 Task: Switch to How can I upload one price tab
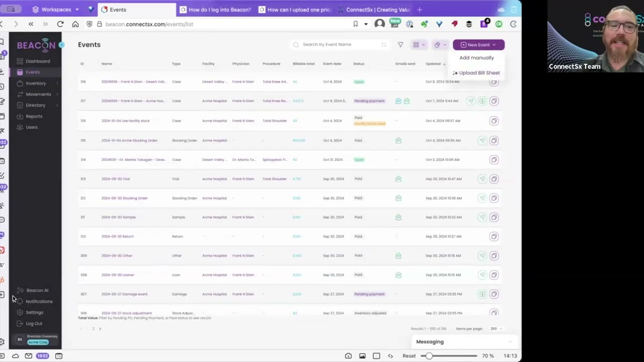[x=295, y=10]
